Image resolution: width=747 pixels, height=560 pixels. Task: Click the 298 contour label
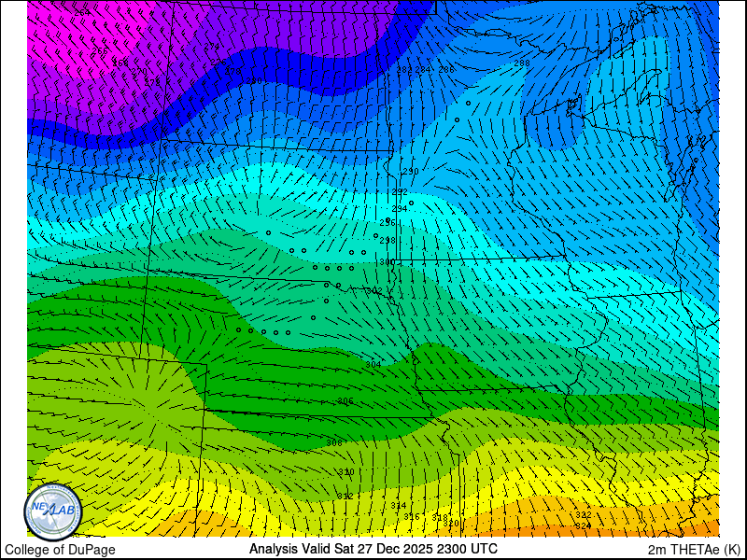click(x=388, y=241)
